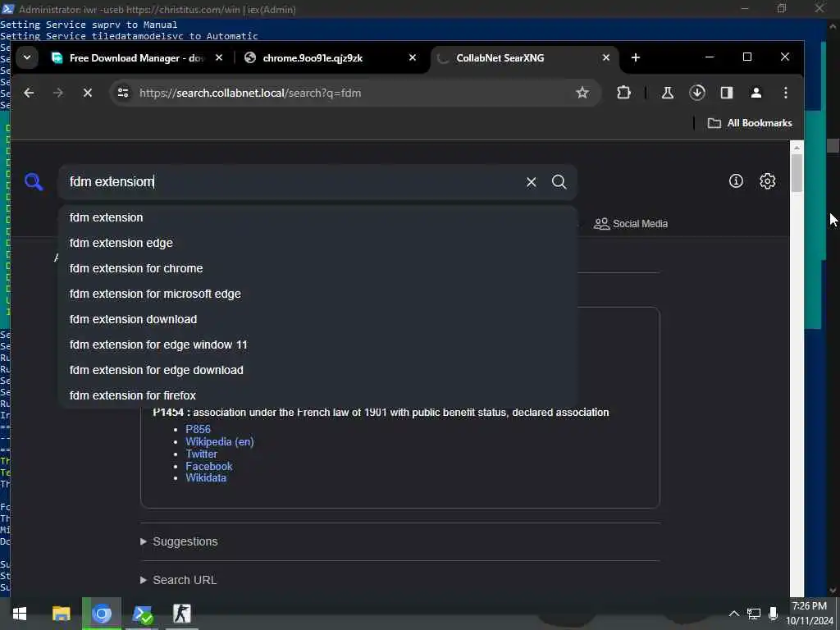Open the P856 link

coord(199,429)
